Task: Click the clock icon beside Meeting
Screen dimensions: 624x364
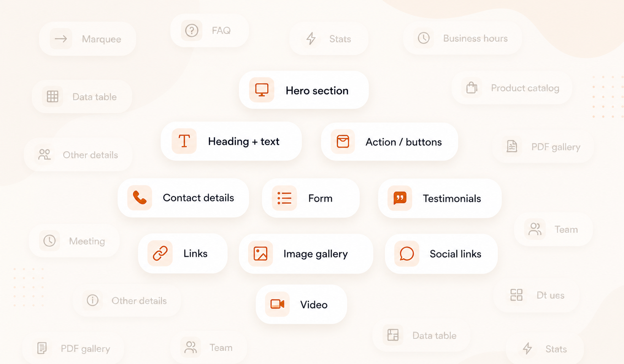Action: (x=49, y=241)
